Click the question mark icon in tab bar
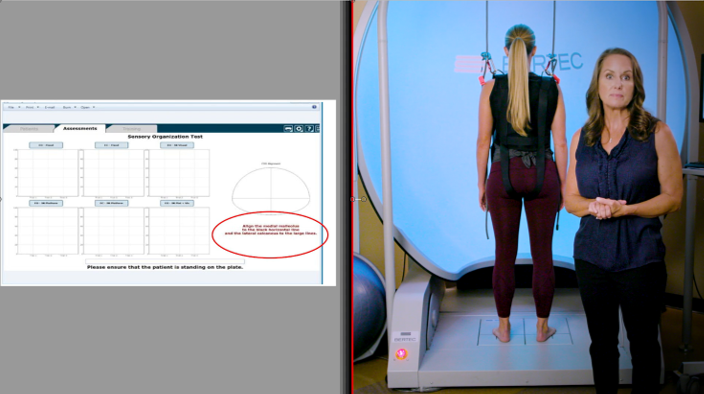This screenshot has width=704, height=394. [x=309, y=129]
